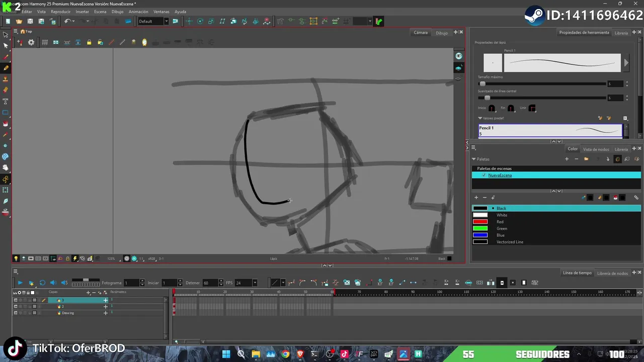Click Top in the view breadcrumb

29,32
